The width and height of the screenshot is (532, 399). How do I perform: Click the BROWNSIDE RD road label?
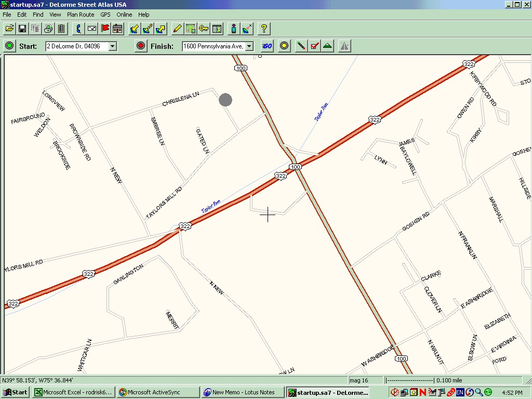80,142
